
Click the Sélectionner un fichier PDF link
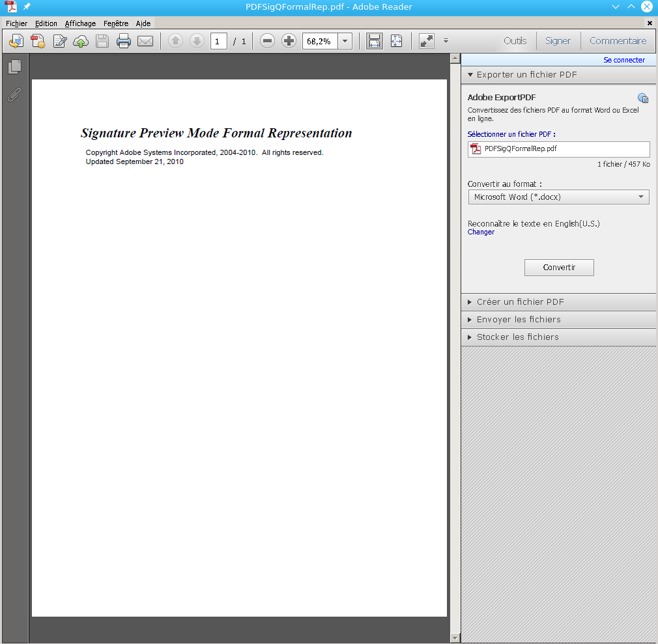pyautogui.click(x=511, y=134)
